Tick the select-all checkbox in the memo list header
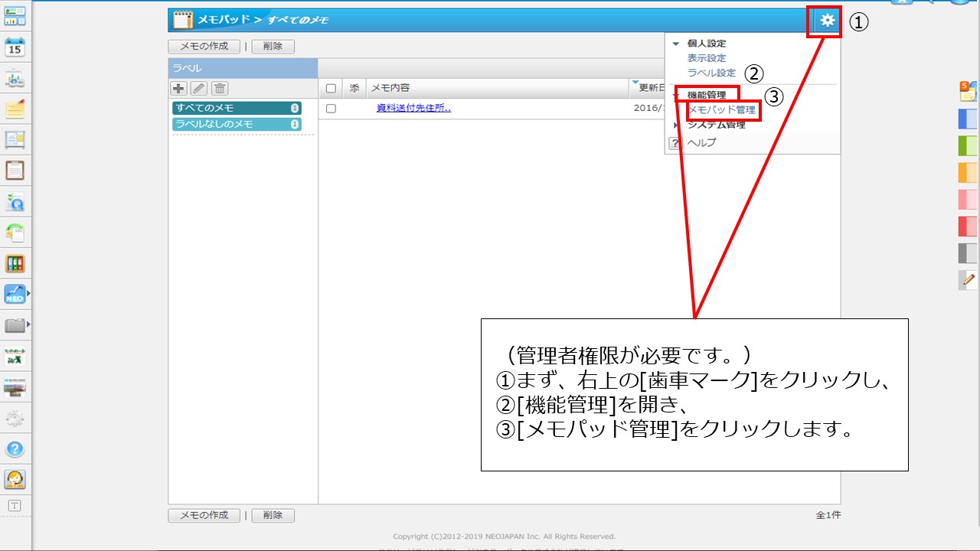Screen dimensions: 980x551 [x=331, y=89]
